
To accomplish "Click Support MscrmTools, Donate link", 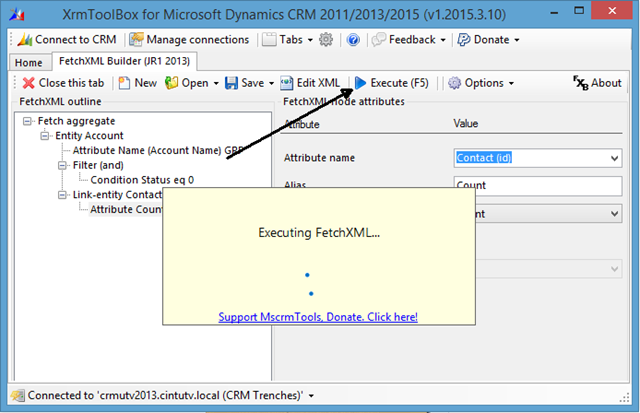I will pos(318,317).
